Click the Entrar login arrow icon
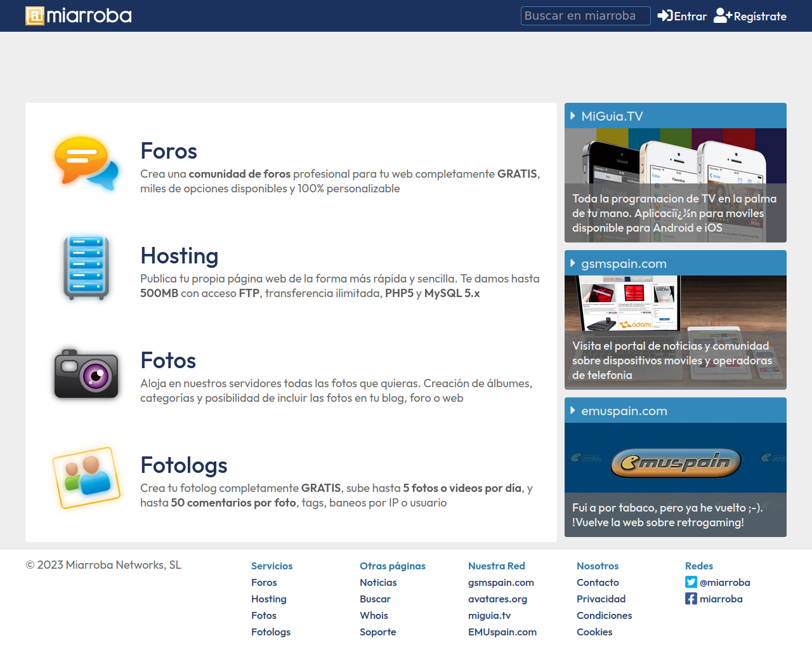 (665, 16)
